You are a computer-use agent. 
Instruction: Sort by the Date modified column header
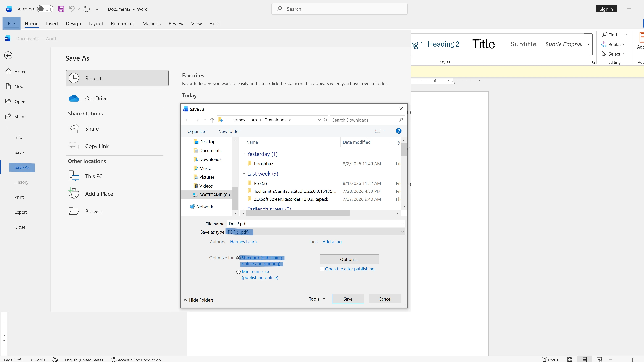357,142
